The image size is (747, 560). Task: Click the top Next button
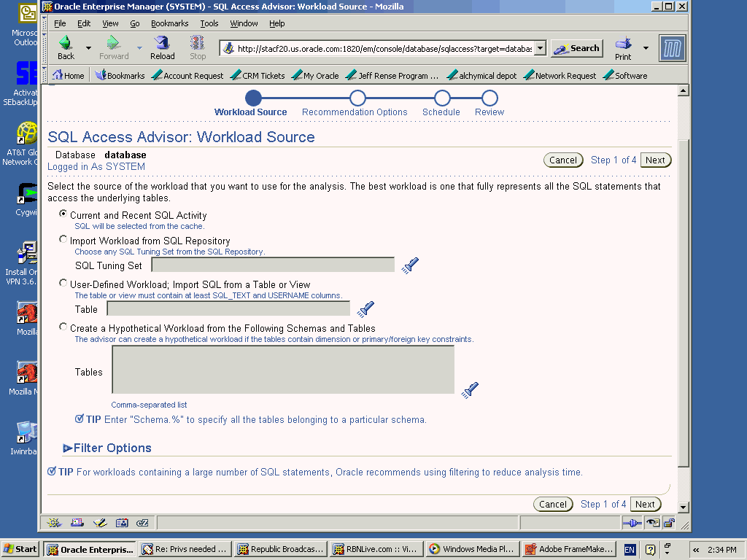(655, 160)
